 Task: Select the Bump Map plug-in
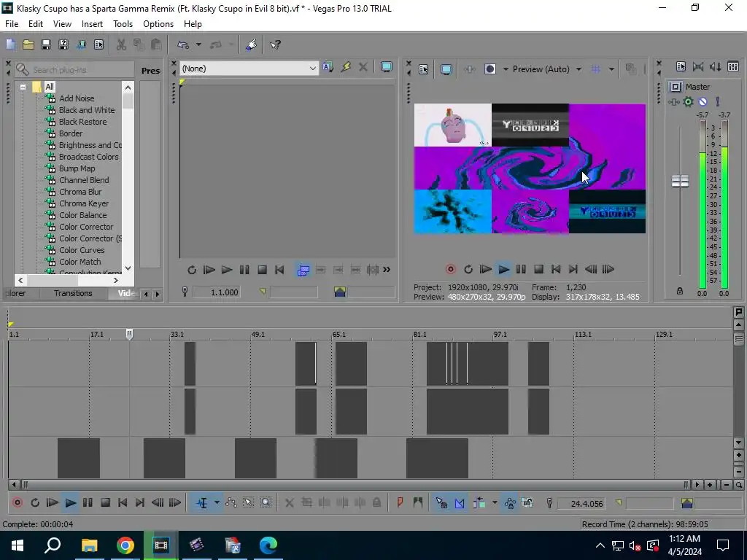[77, 168]
